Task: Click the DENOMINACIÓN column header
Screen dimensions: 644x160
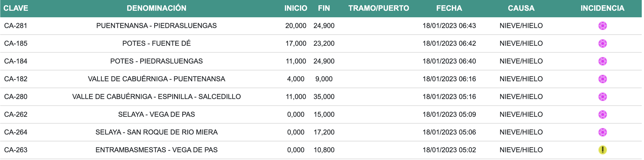Action: tap(156, 8)
